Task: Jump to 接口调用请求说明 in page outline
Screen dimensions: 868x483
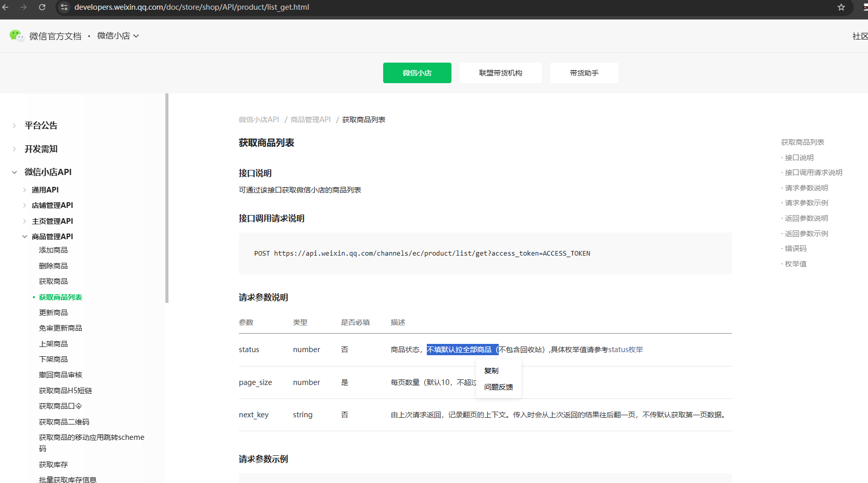Action: point(814,172)
